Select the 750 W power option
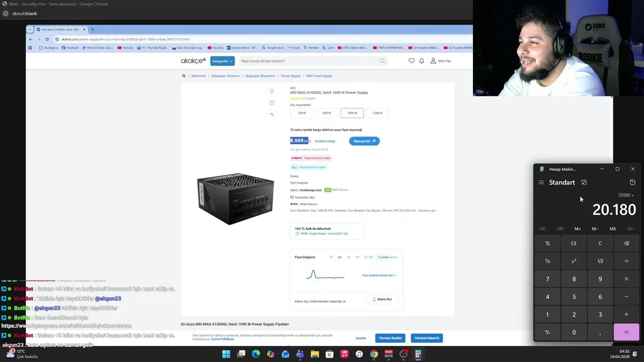This screenshot has width=644, height=362. pos(301,113)
